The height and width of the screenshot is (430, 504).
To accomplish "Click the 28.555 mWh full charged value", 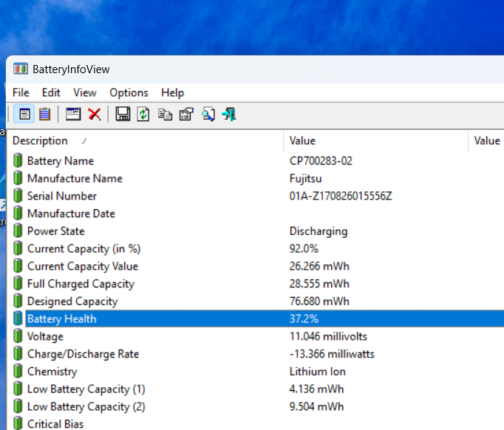I will [x=319, y=284].
